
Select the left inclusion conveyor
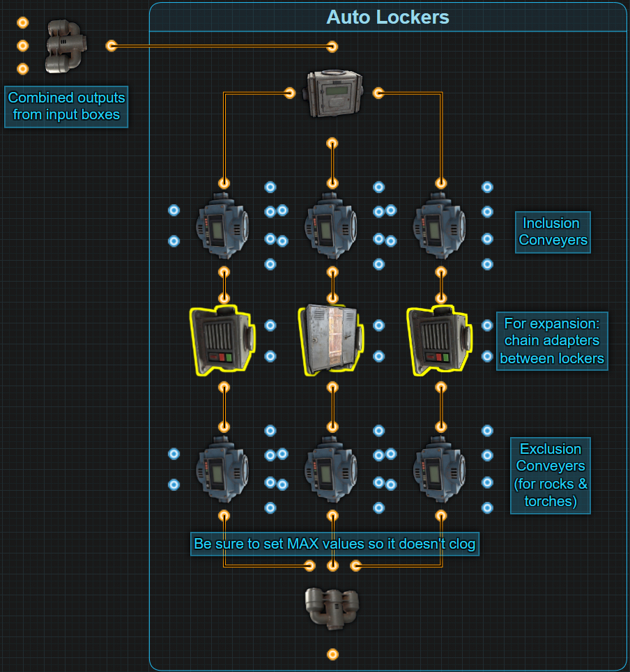tap(223, 225)
